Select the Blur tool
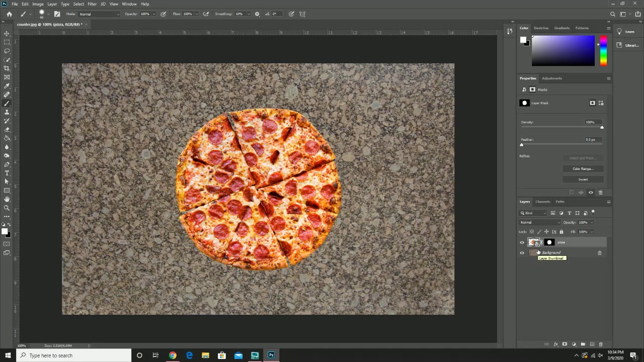 point(7,147)
